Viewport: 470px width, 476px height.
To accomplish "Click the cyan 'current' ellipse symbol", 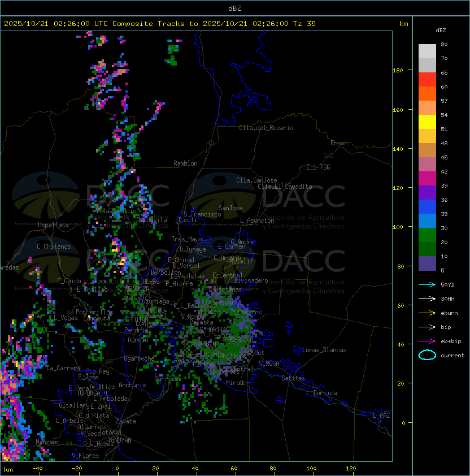I will point(427,355).
